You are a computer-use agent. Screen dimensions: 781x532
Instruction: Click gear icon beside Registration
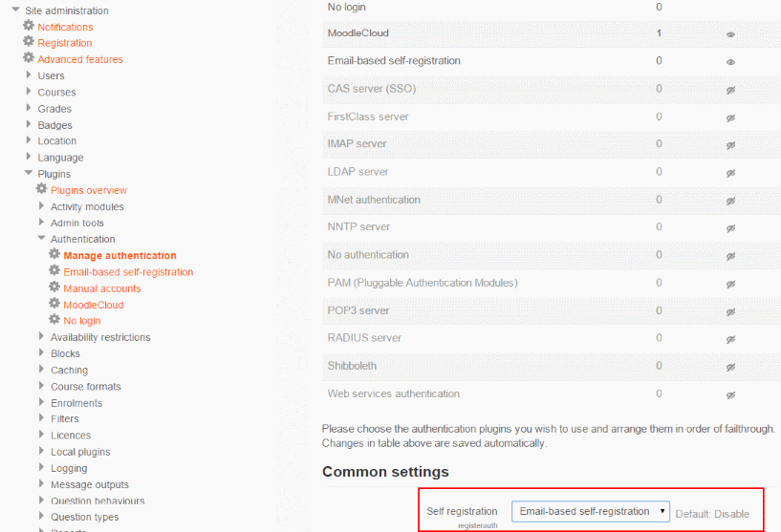coord(29,41)
